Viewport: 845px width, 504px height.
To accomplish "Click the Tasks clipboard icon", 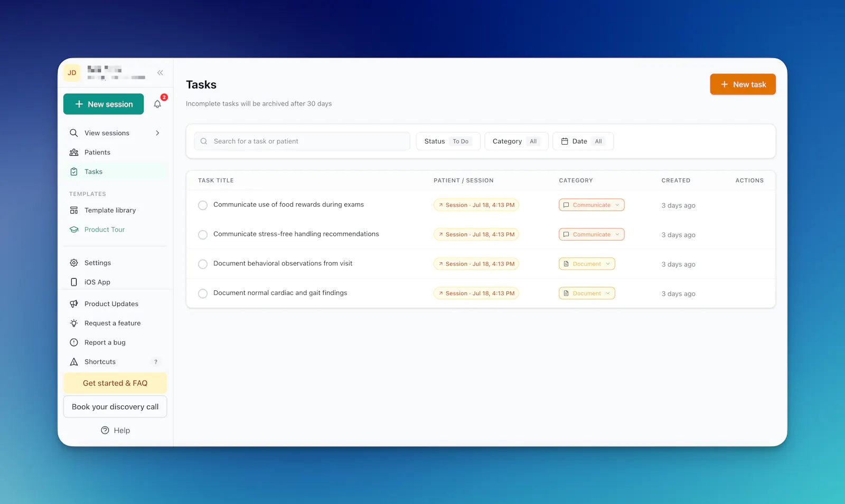I will (x=74, y=172).
